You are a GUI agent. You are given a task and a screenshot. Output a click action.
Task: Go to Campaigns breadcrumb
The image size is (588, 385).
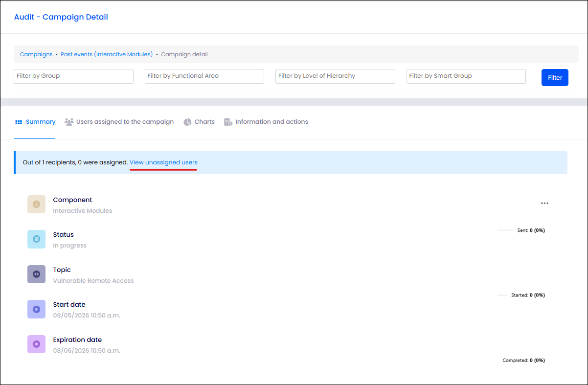pos(36,54)
